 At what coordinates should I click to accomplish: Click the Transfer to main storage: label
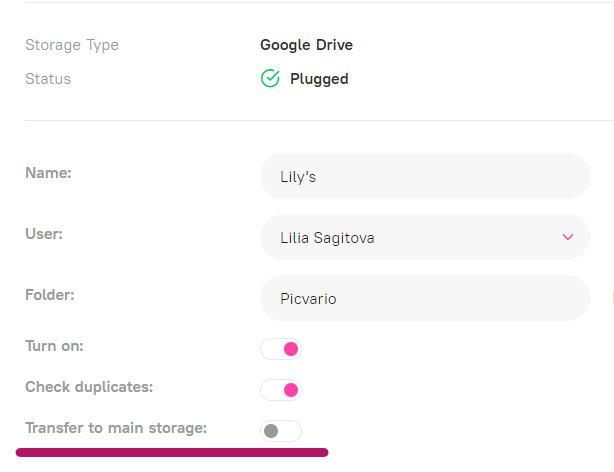tap(116, 428)
